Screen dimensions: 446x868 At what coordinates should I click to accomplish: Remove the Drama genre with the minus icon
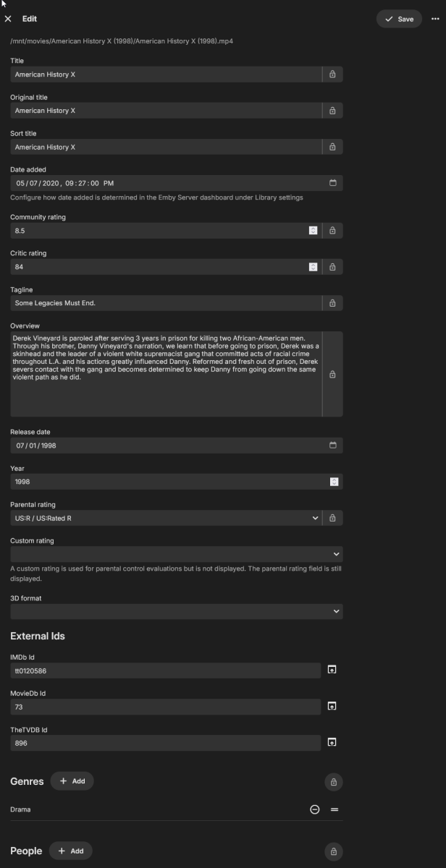[x=314, y=809]
